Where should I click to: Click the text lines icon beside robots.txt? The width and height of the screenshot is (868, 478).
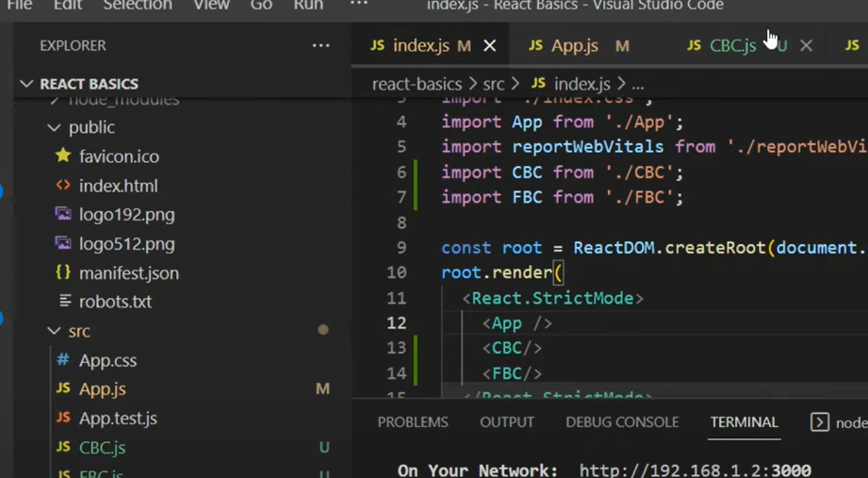65,301
